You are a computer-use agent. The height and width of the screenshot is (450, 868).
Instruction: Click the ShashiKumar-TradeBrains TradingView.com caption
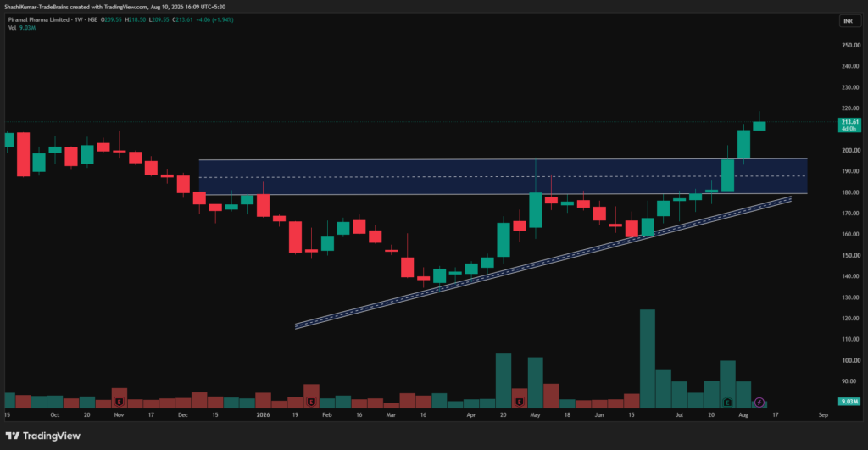coord(114,7)
